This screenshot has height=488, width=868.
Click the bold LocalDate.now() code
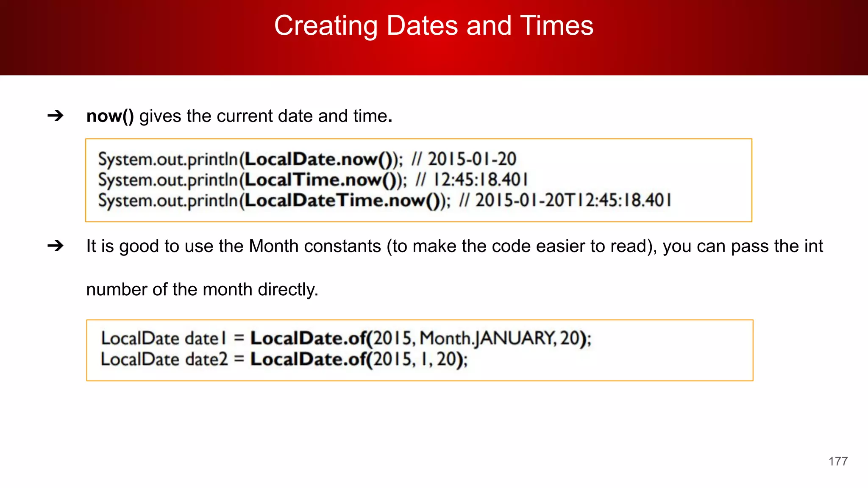pyautogui.click(x=320, y=159)
